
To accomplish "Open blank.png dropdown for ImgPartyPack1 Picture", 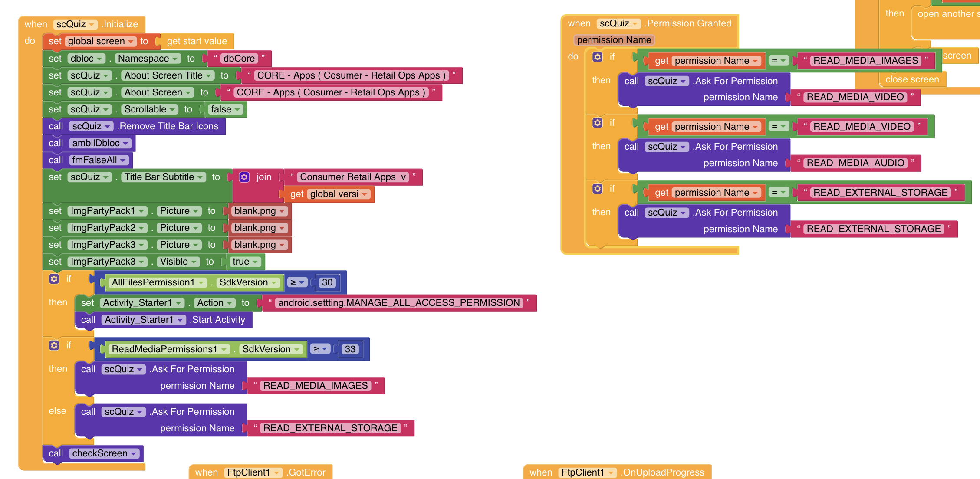I will 282,211.
